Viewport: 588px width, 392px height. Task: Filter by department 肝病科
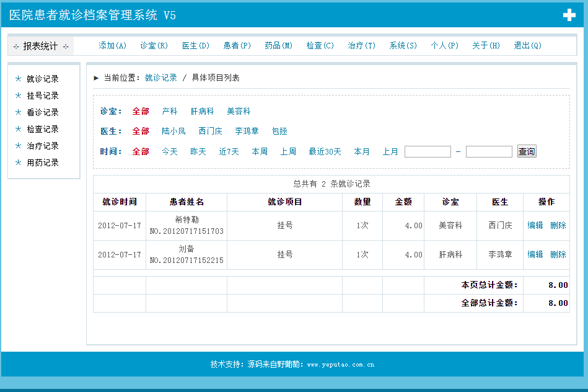point(202,112)
